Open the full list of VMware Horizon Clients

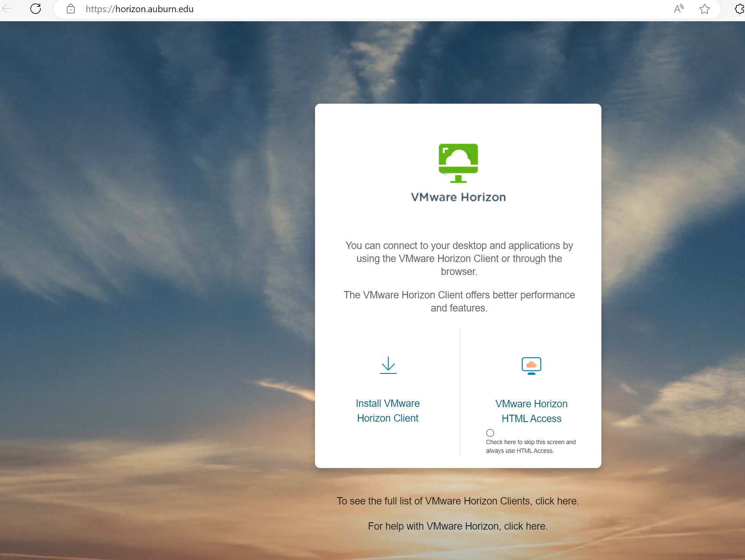coord(458,501)
